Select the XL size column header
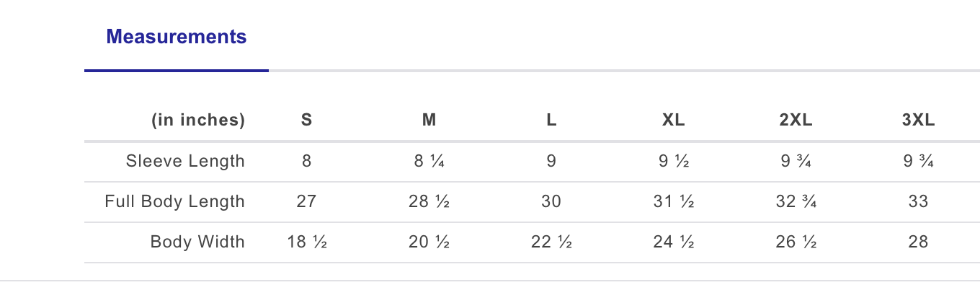This screenshot has width=980, height=298. [x=673, y=120]
